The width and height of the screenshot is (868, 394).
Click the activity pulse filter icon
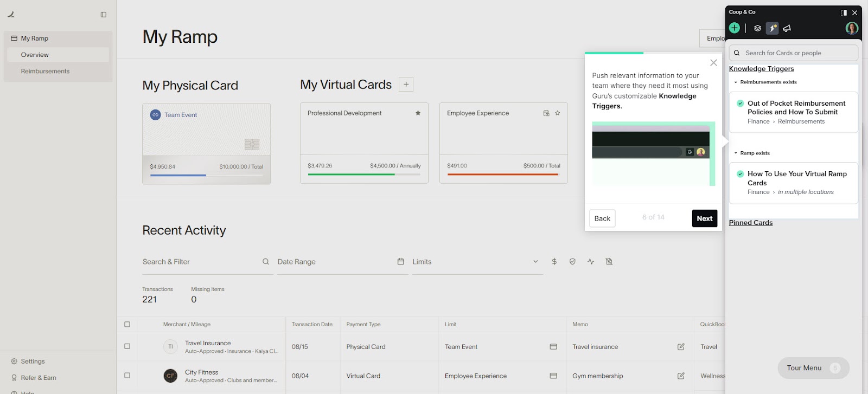point(591,262)
